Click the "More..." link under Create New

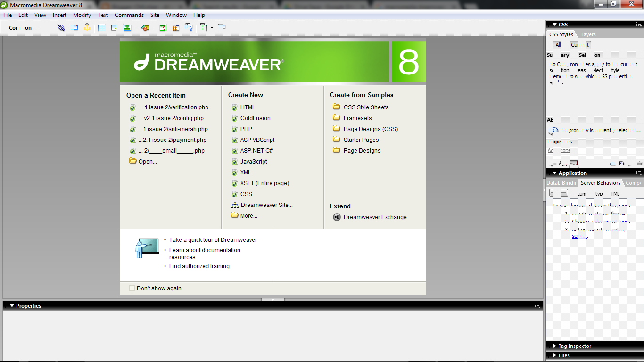(249, 216)
